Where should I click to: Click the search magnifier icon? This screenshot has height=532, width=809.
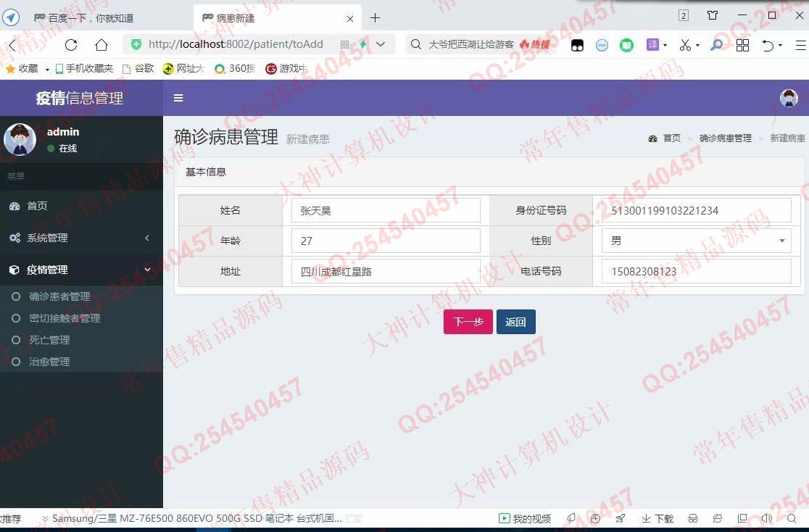coord(416,44)
